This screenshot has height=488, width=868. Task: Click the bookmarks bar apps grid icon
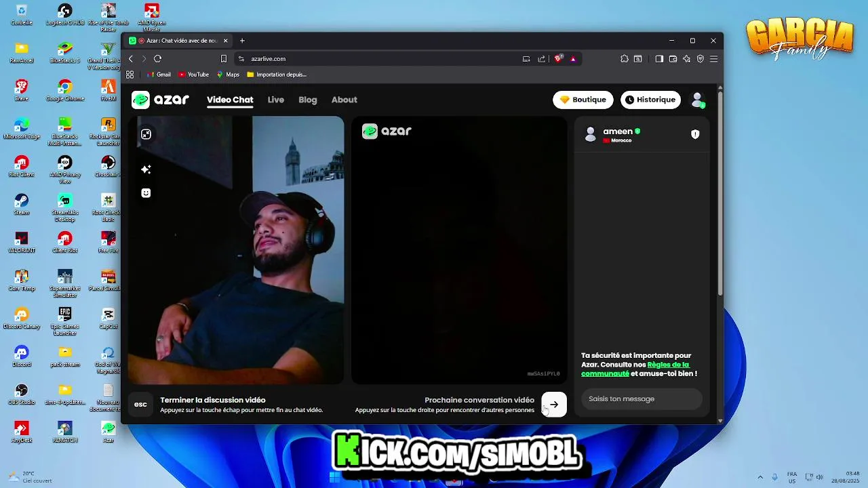[130, 75]
